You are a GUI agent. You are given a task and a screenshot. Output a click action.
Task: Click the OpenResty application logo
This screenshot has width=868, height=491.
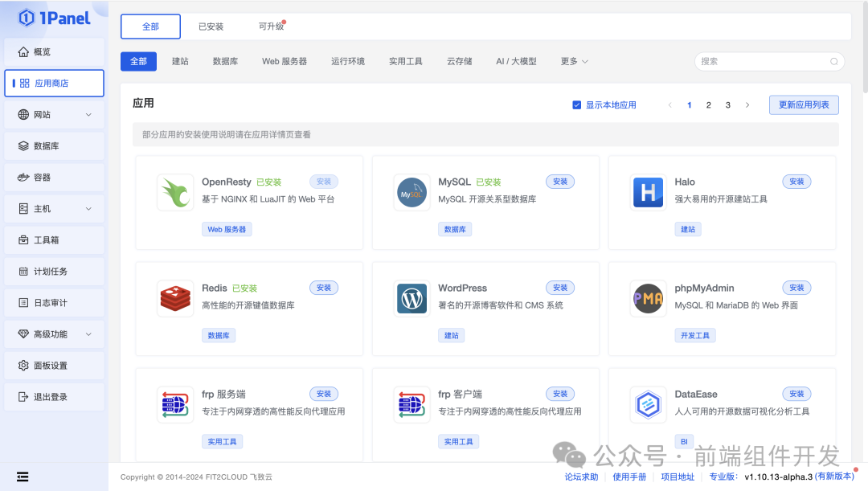point(175,192)
